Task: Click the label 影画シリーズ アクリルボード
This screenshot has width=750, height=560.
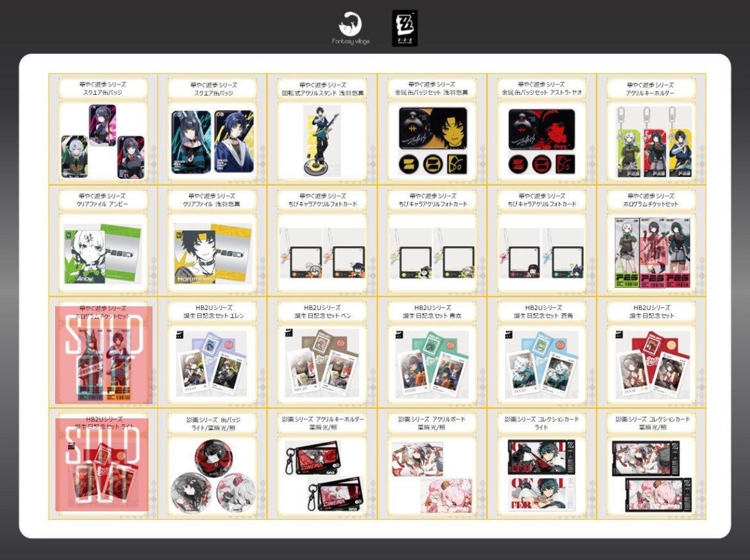Action: (x=433, y=420)
